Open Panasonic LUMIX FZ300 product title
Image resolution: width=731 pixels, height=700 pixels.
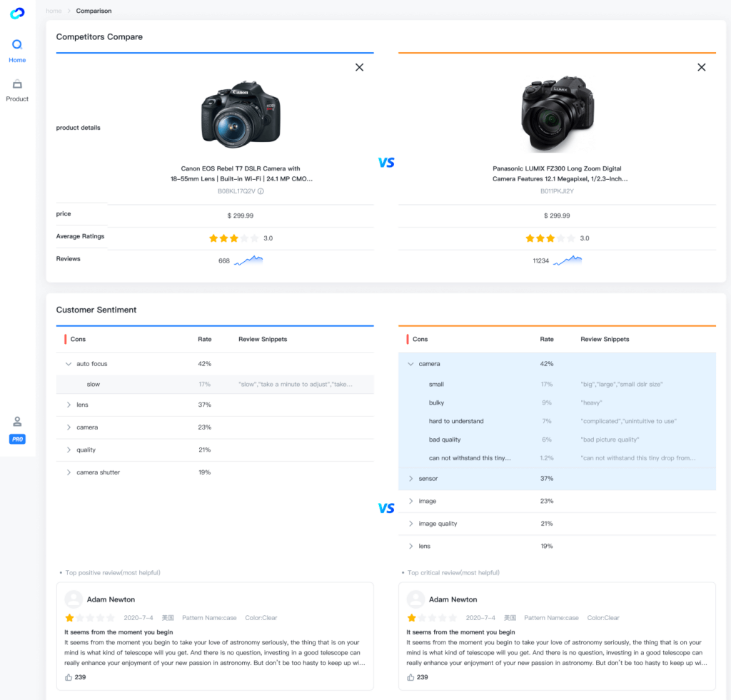click(x=560, y=173)
